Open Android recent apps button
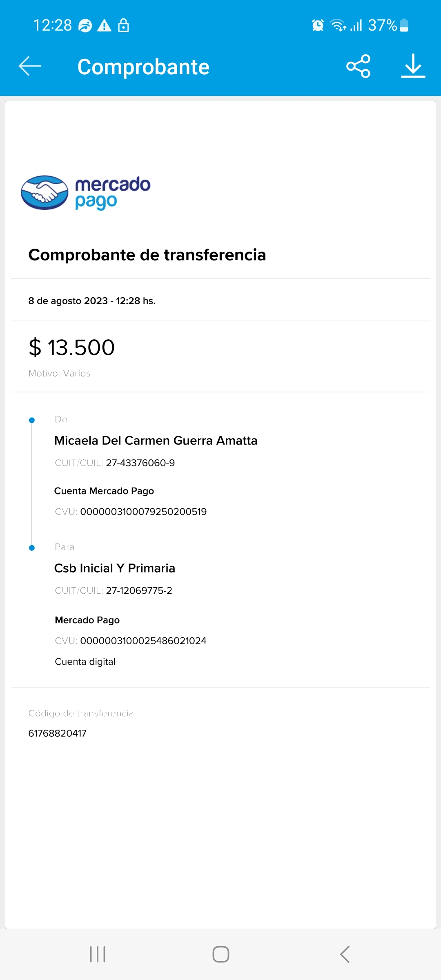This screenshot has width=441, height=980. (x=98, y=954)
